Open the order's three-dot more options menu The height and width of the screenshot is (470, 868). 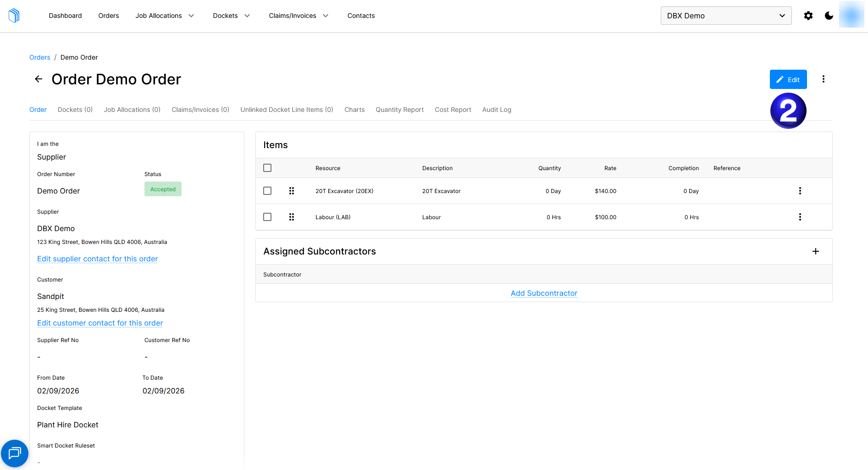824,79
